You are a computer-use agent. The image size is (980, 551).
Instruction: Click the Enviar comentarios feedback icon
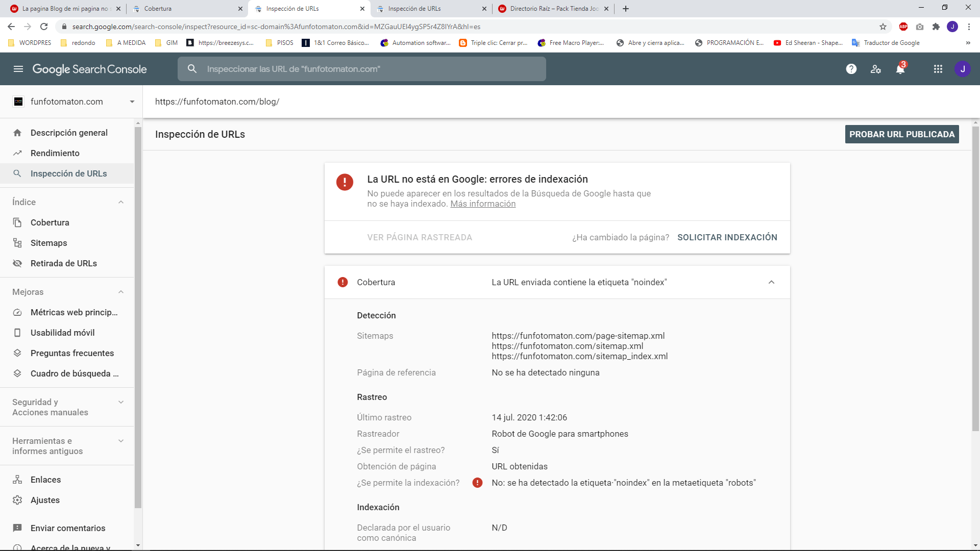[x=17, y=528]
